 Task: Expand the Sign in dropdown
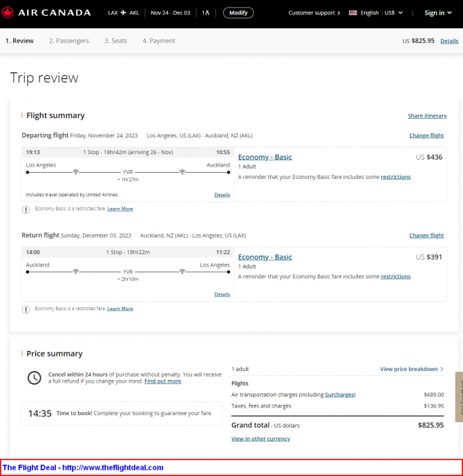(438, 12)
